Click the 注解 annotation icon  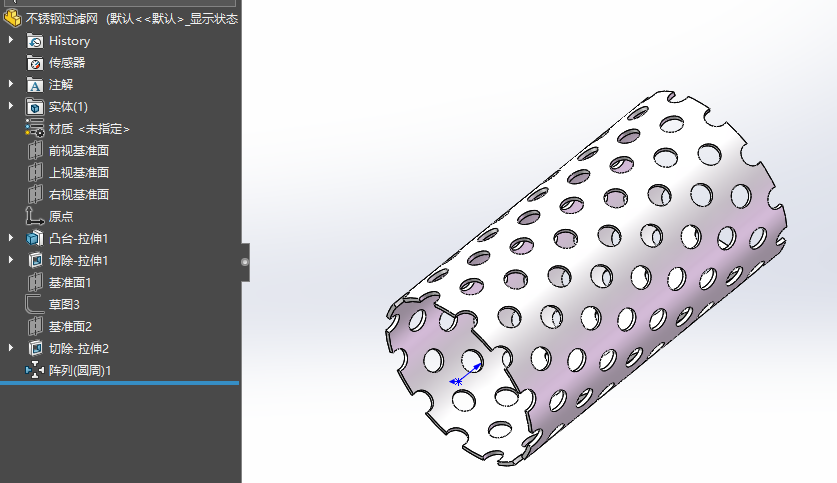(x=35, y=85)
